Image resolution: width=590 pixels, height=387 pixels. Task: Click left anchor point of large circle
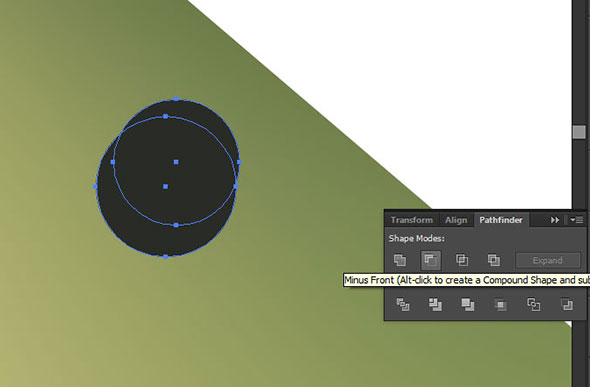(95, 187)
